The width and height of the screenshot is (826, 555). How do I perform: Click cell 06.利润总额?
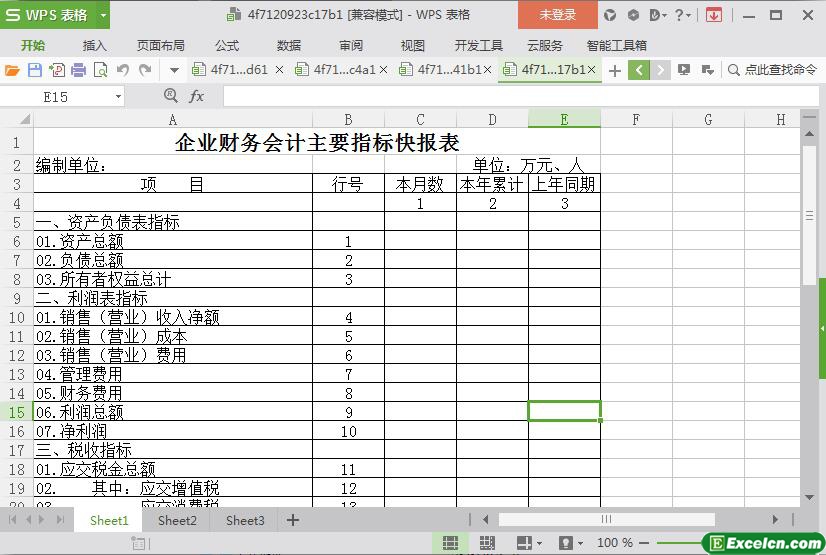(173, 412)
